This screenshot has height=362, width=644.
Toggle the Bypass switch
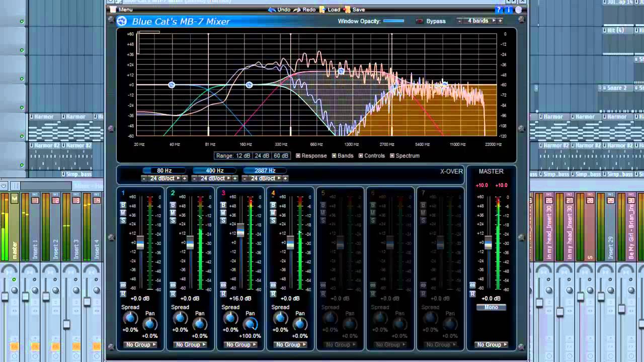pos(419,21)
